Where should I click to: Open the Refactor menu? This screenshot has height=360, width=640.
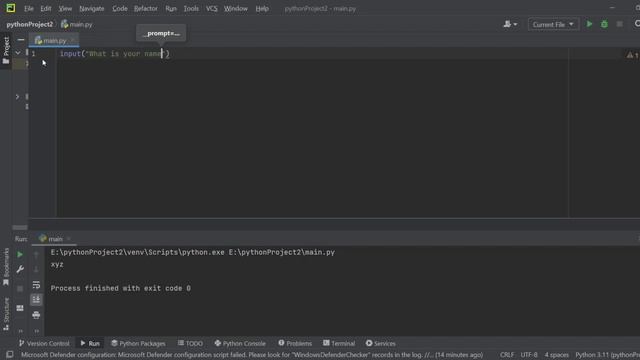pos(146,9)
